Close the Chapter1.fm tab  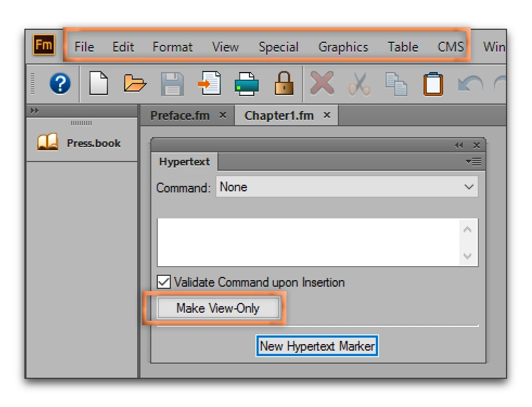pos(326,115)
